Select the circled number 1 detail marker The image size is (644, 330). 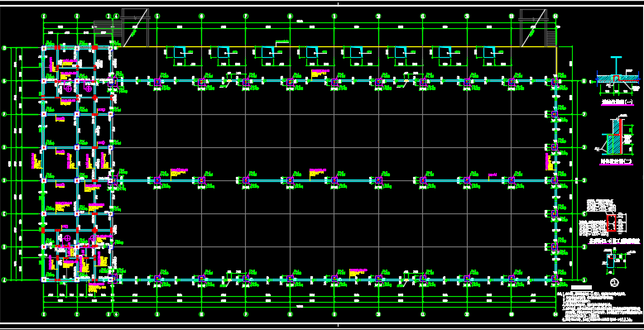[x=614, y=281]
